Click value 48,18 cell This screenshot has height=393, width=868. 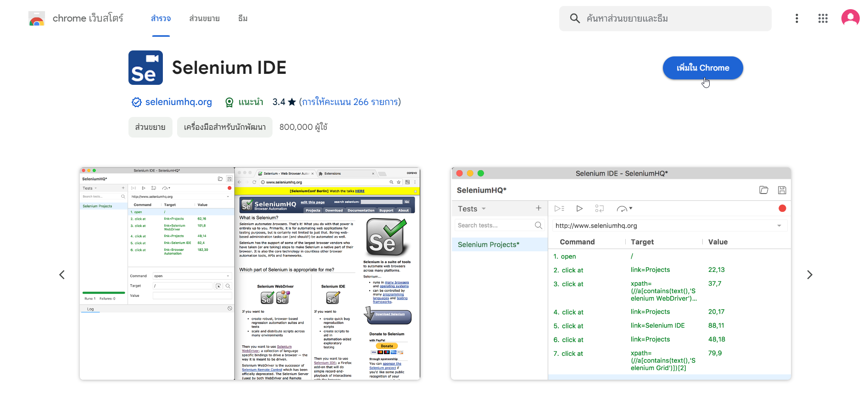point(716,339)
